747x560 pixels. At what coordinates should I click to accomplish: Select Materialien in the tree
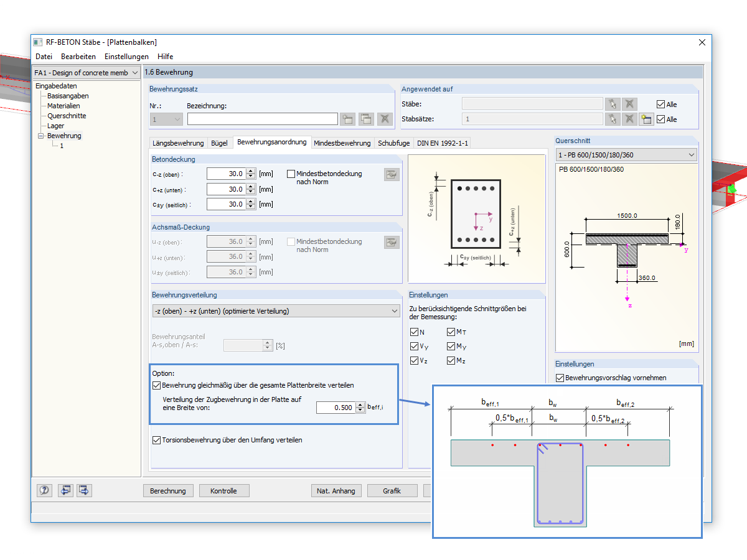[63, 106]
